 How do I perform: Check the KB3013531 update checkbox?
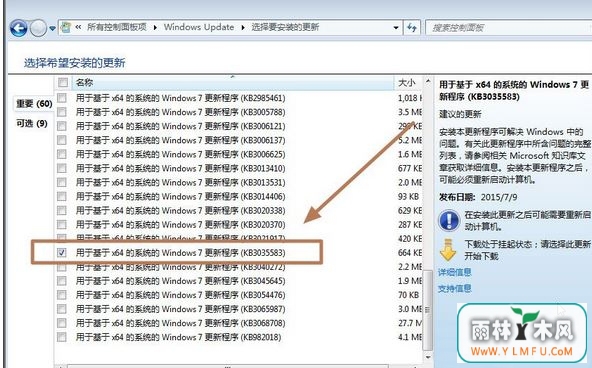62,182
